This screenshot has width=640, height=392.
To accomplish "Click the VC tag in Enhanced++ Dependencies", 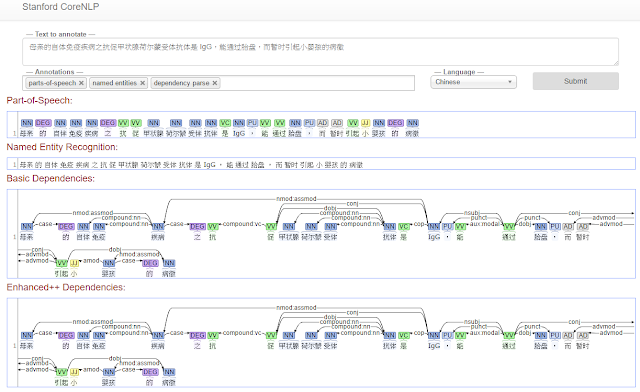I will 404,336.
